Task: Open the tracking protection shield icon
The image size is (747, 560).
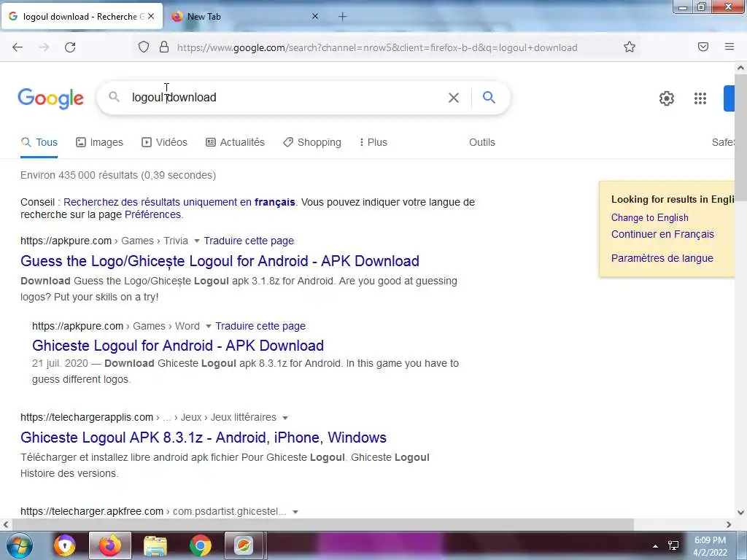Action: click(144, 47)
